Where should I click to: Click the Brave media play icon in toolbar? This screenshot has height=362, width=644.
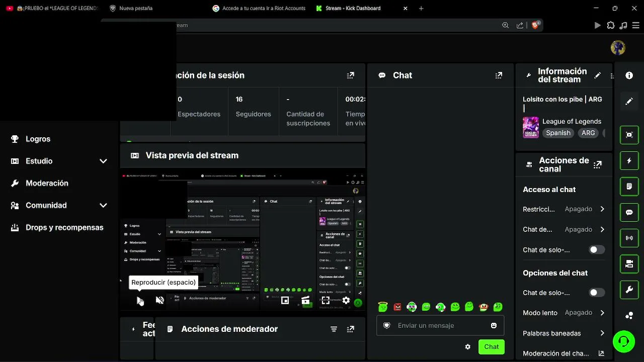[x=598, y=25]
